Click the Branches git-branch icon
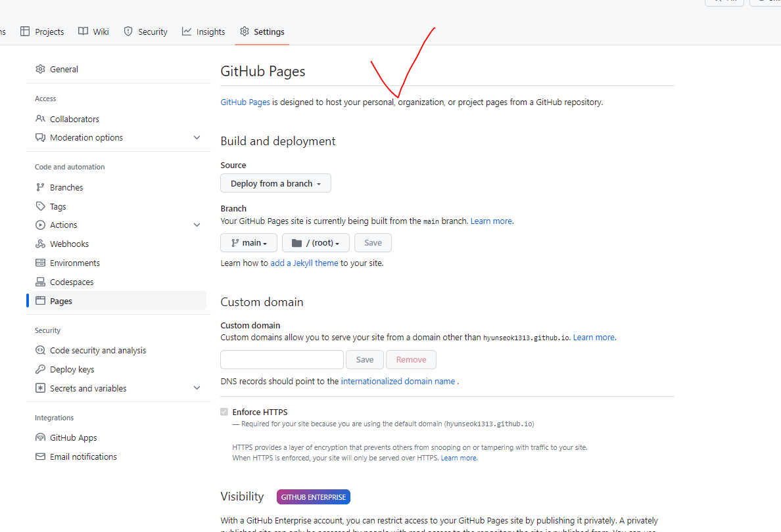The image size is (781, 532). point(40,187)
